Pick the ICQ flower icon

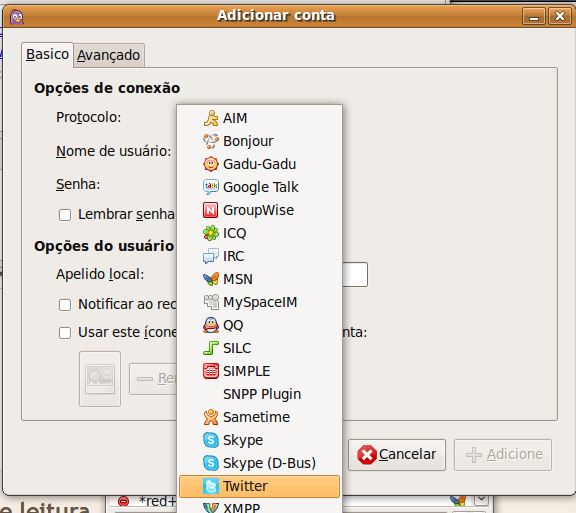211,233
